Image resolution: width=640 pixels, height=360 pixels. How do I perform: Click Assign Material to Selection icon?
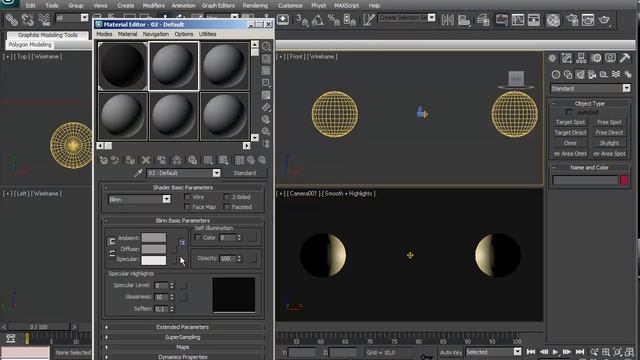[130, 160]
